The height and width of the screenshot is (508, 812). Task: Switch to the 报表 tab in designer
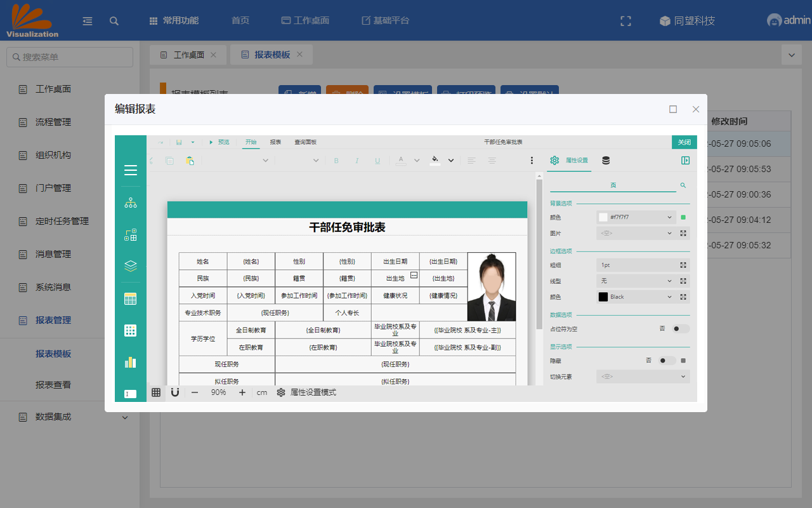coord(275,142)
